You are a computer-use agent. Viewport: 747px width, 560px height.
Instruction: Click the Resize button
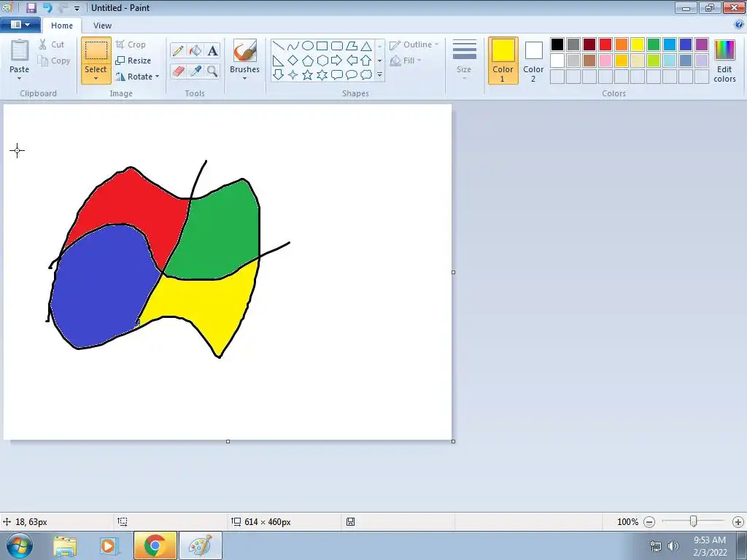pos(133,61)
